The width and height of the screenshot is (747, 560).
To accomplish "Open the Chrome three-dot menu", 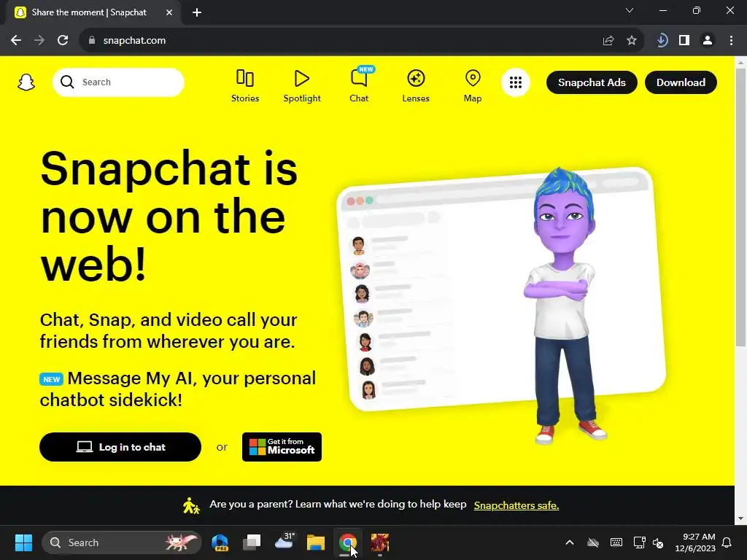I will coord(731,41).
